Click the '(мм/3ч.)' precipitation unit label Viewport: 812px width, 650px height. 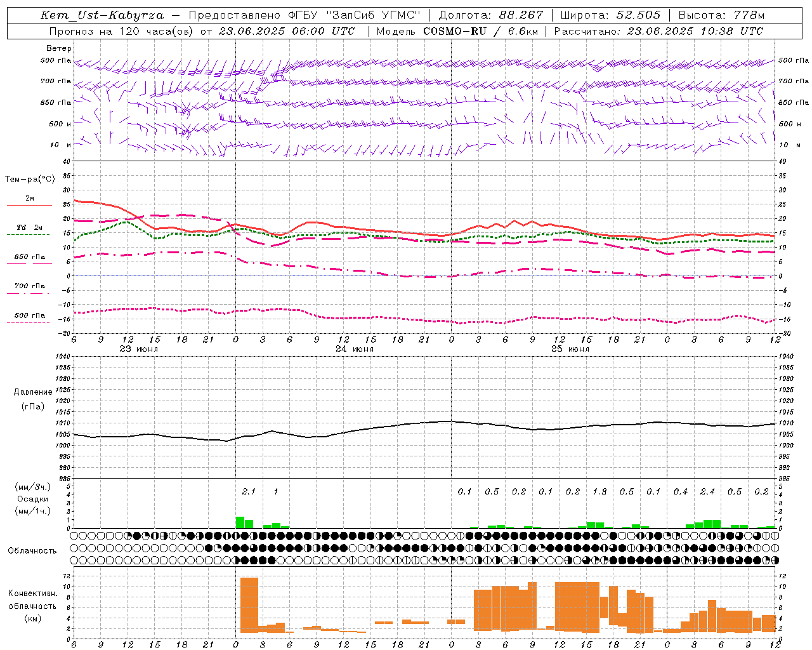(x=33, y=487)
